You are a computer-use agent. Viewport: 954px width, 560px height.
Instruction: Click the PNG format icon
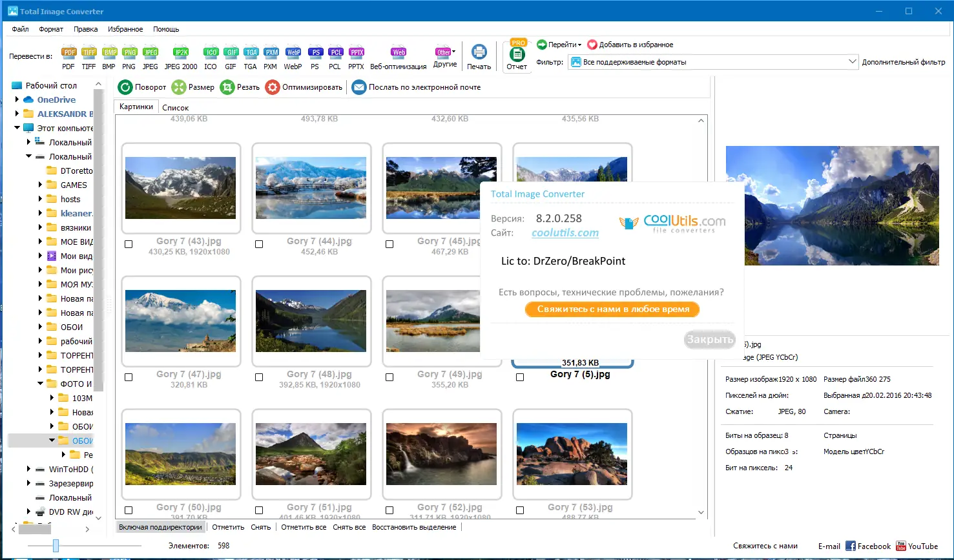tap(129, 57)
